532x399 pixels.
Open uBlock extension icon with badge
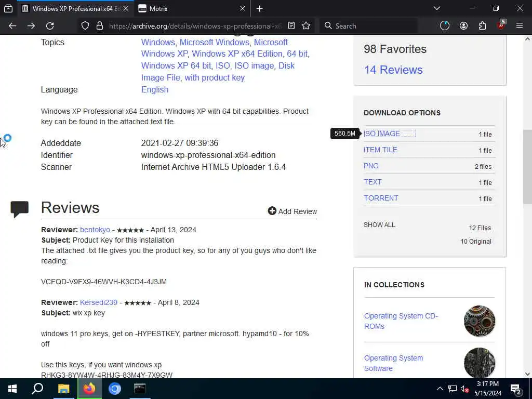[x=501, y=25]
